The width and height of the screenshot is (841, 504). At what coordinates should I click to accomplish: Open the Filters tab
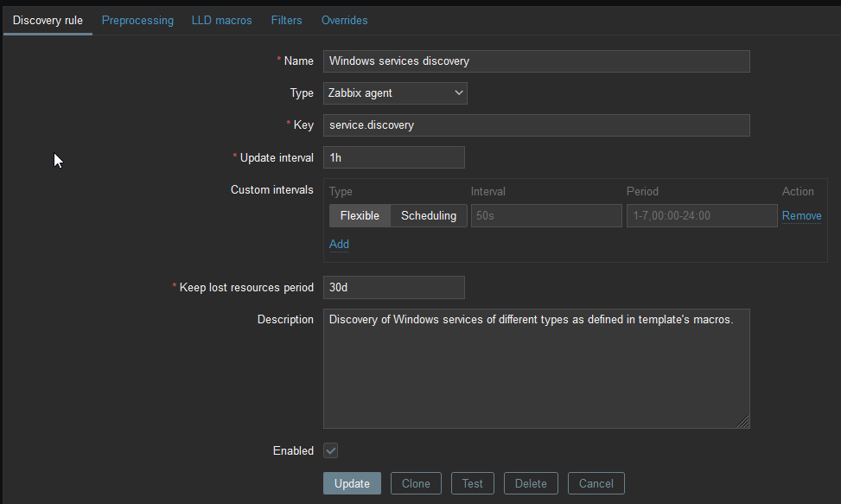(286, 20)
